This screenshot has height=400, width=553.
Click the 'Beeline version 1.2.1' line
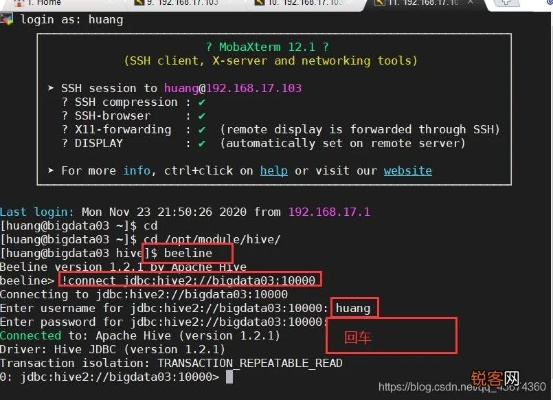point(123,267)
